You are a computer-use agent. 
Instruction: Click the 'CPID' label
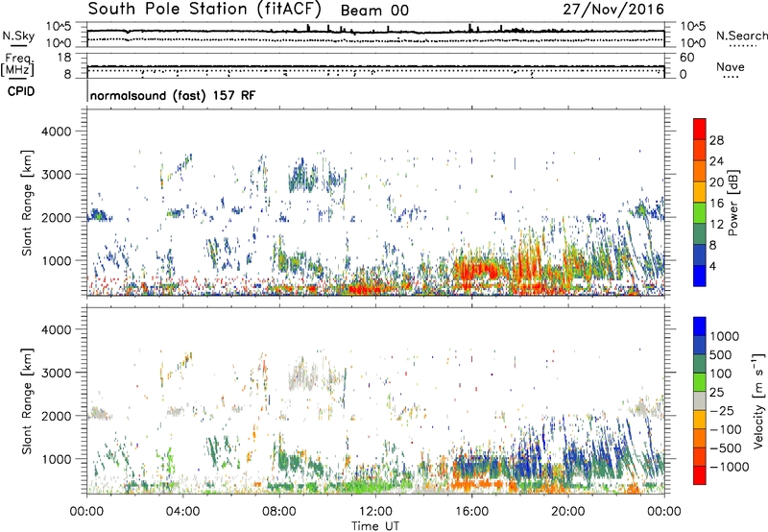coord(21,91)
